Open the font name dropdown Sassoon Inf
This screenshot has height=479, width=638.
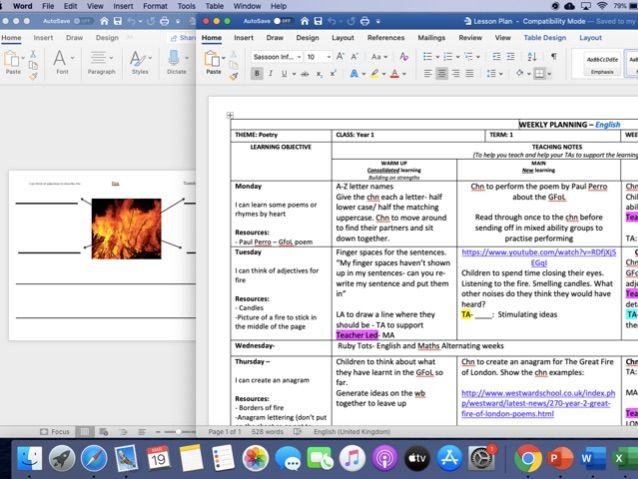(x=277, y=57)
